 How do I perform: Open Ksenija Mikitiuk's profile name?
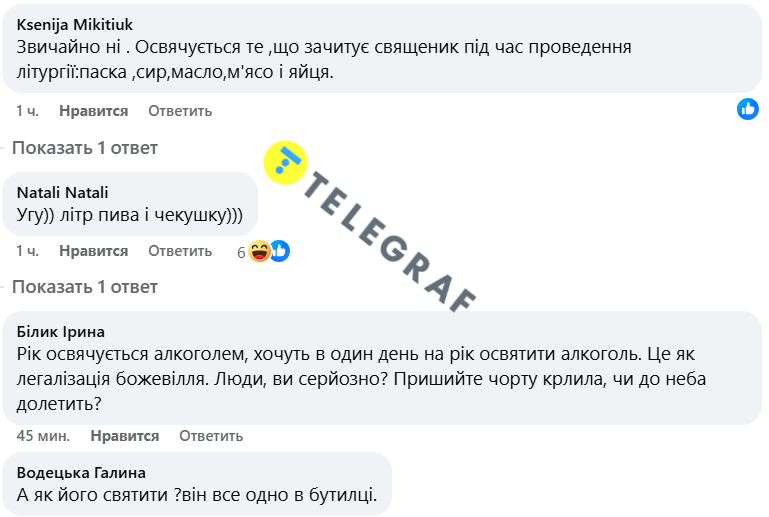(75, 25)
